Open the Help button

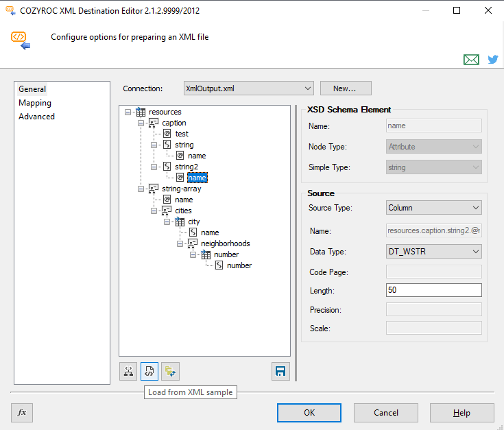click(x=462, y=413)
